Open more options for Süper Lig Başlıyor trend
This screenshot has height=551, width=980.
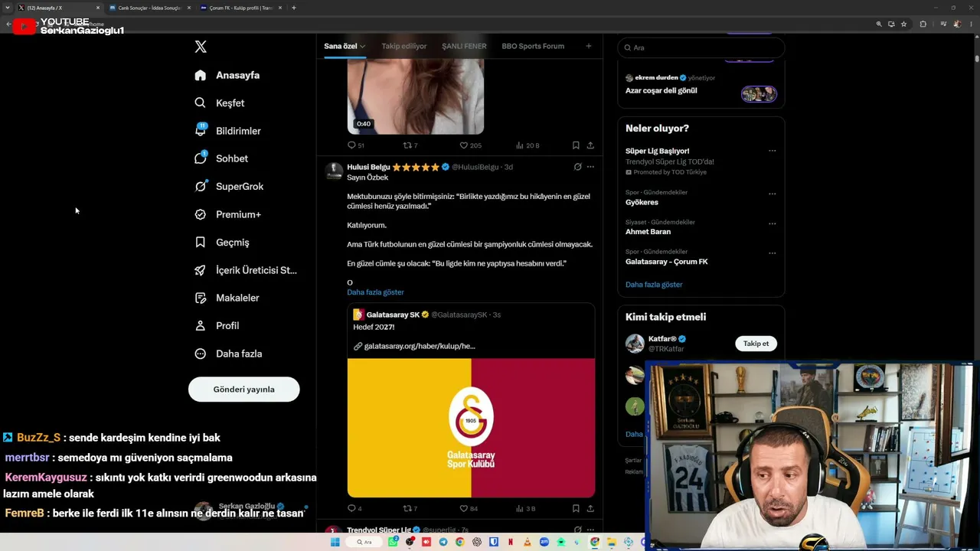(x=772, y=151)
